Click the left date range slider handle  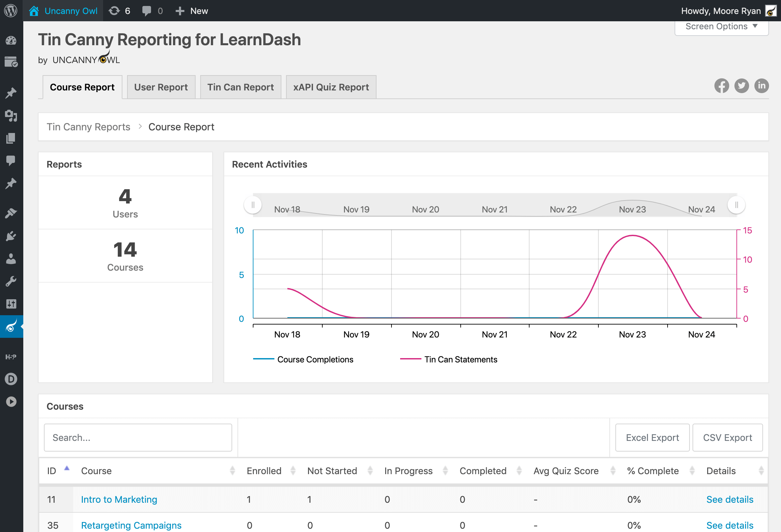(x=253, y=205)
